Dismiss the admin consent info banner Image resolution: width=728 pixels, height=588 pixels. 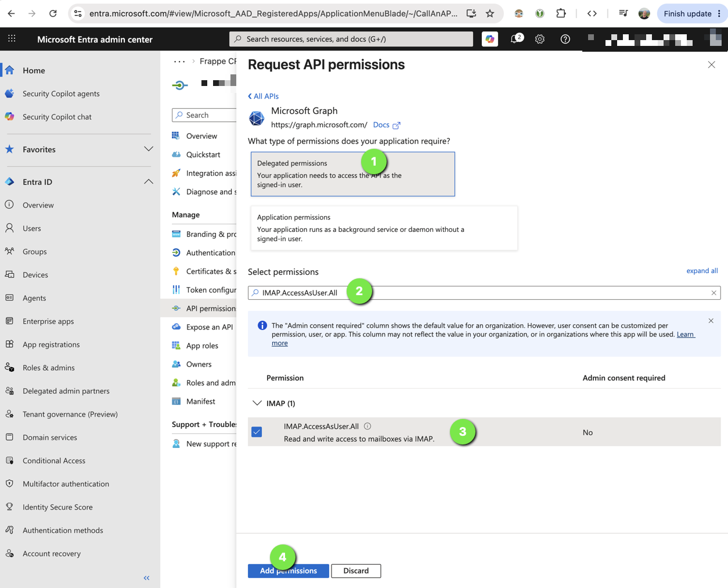711,321
